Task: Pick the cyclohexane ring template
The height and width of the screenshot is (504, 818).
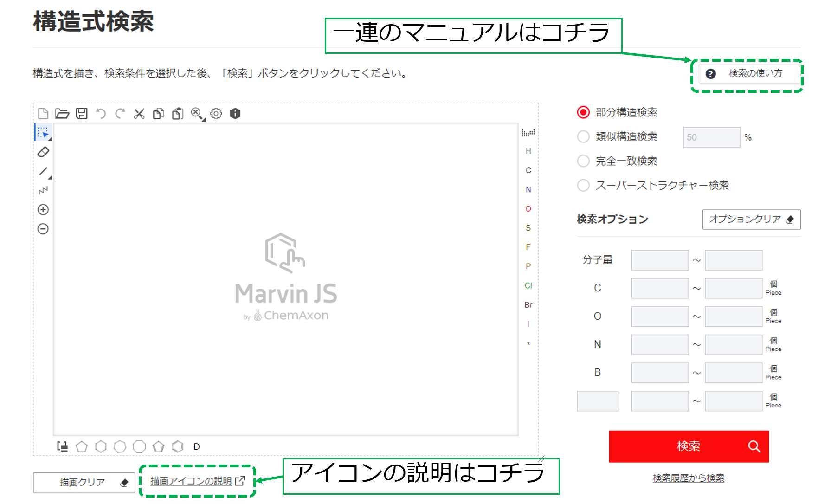Action: pos(101,446)
